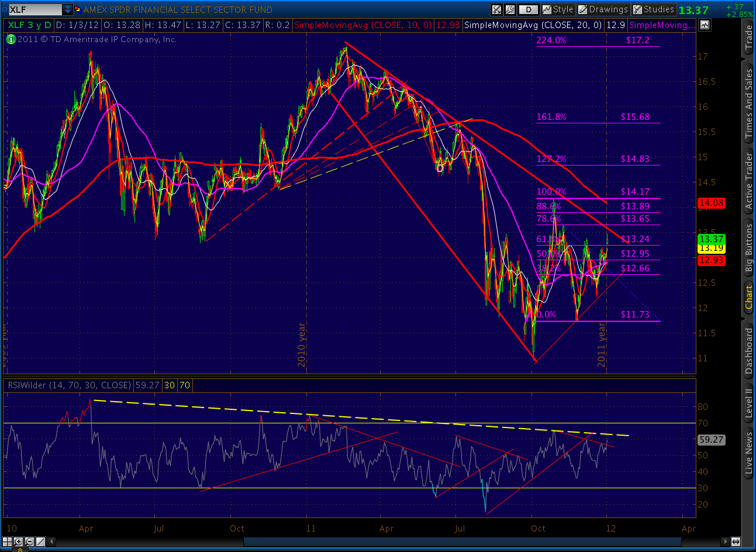Image resolution: width=756 pixels, height=552 pixels.
Task: Click the yellow 13.19 price bubble
Action: click(712, 248)
